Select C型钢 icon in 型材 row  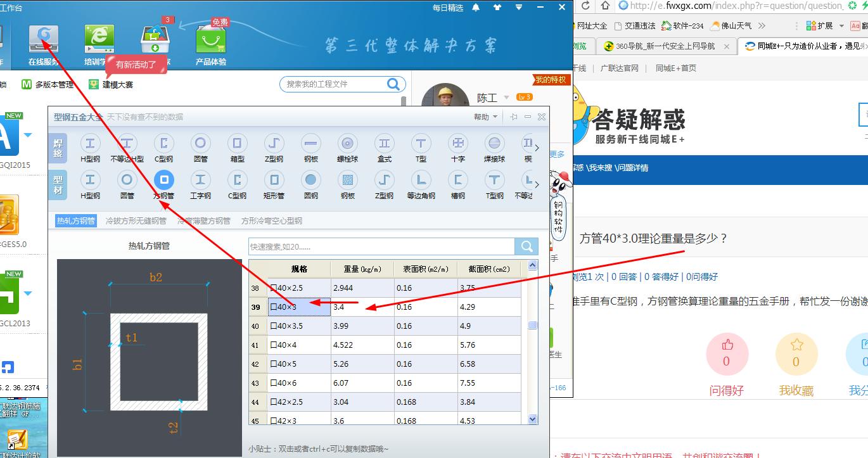[x=238, y=180]
